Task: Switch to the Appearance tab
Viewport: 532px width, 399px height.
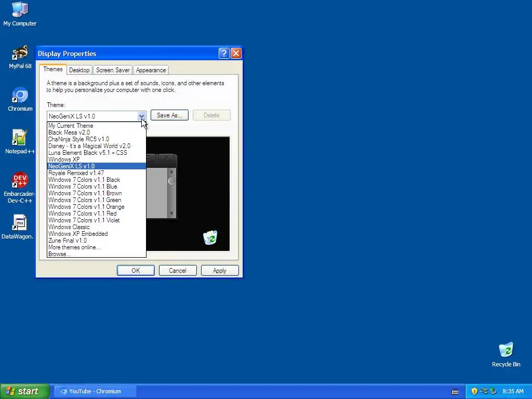Action: click(151, 70)
